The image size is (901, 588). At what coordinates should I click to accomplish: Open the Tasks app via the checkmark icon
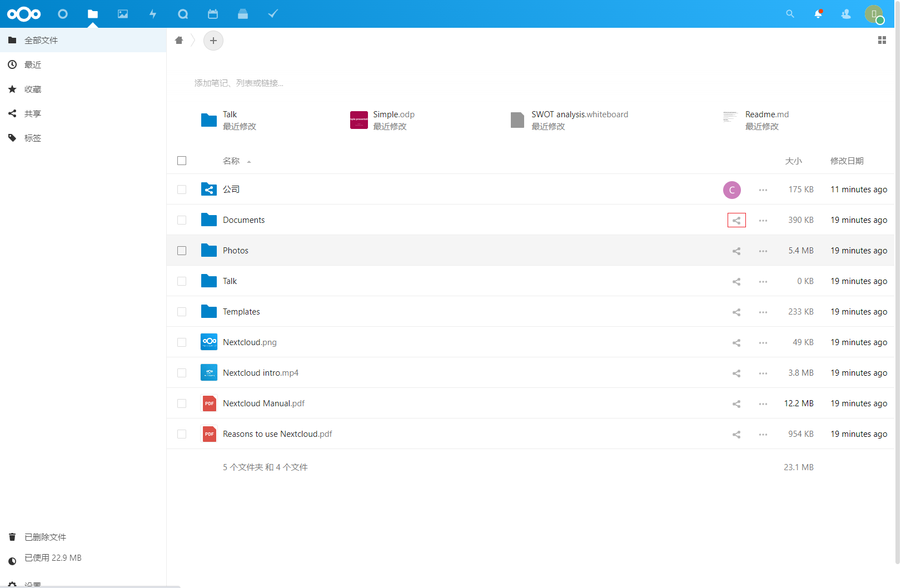tap(272, 14)
